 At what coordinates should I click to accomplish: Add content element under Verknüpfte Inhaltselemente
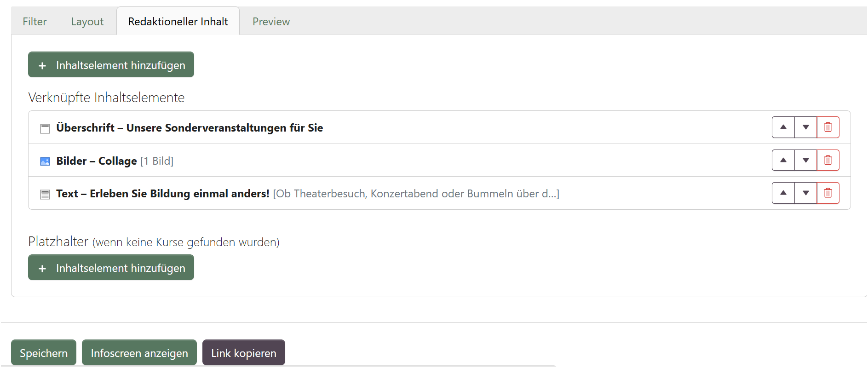tap(111, 65)
